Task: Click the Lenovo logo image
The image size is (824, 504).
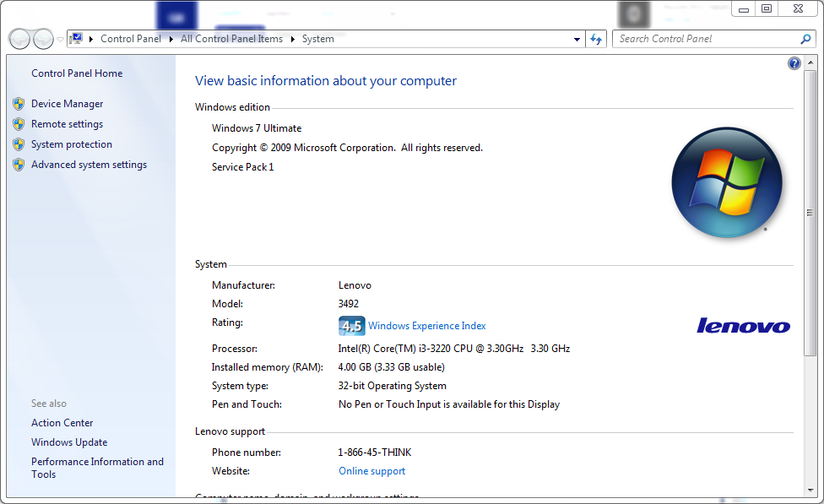Action: tap(743, 325)
